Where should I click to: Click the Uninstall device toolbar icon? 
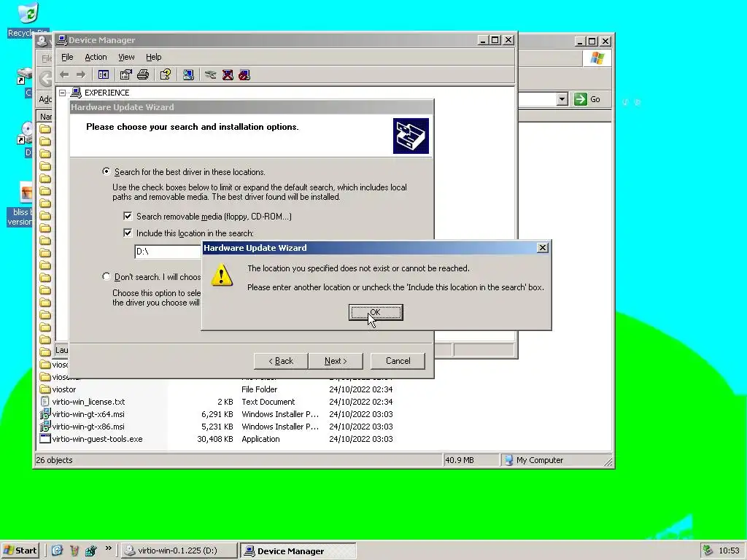click(228, 75)
